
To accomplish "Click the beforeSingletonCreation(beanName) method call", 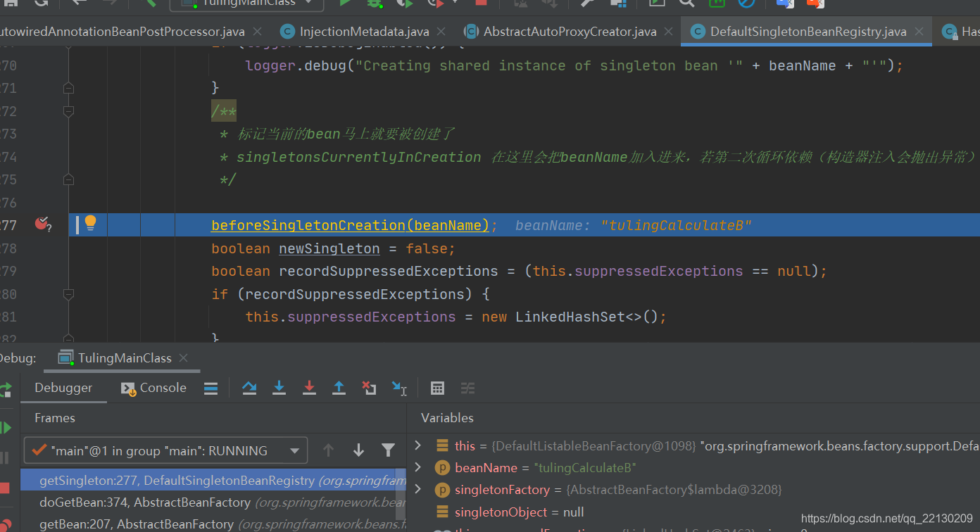I will (x=350, y=225).
